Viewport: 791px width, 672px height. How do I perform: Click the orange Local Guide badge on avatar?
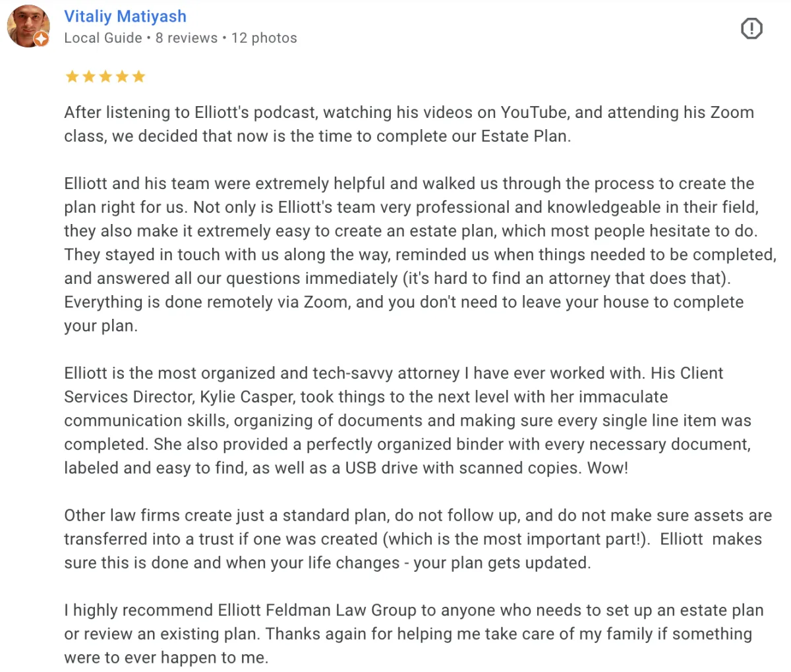[x=41, y=39]
